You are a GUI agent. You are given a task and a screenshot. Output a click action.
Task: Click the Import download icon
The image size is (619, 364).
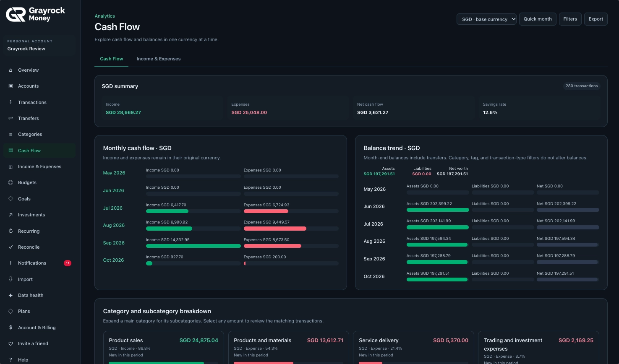tap(10, 279)
